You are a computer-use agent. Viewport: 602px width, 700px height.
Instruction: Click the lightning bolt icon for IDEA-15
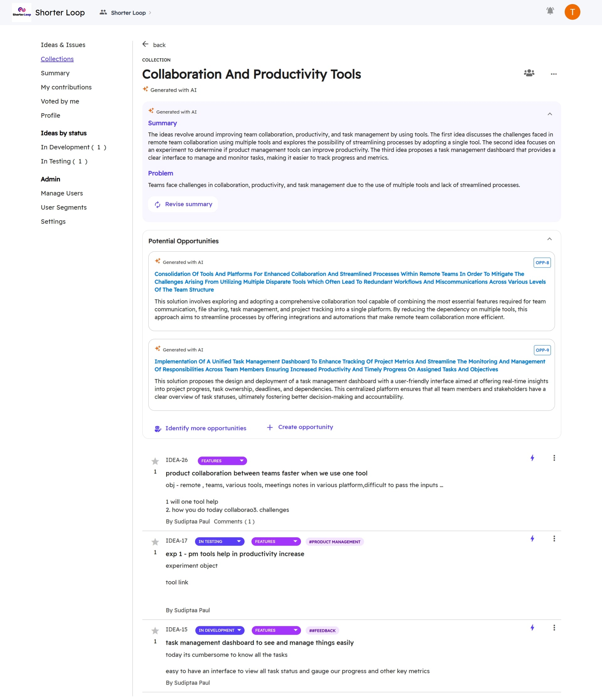[x=532, y=628]
